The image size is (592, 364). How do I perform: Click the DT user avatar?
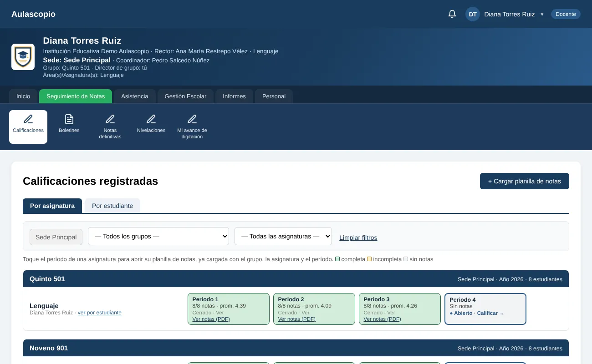click(473, 14)
